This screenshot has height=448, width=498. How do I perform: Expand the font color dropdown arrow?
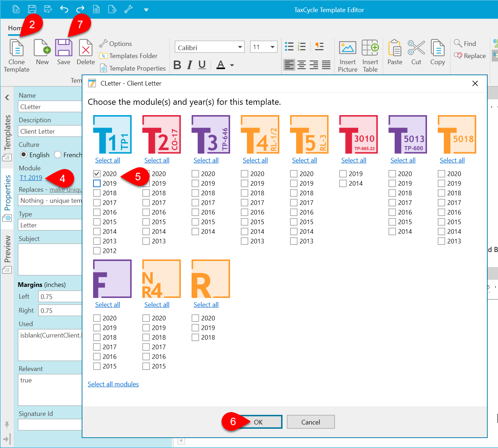(232, 65)
